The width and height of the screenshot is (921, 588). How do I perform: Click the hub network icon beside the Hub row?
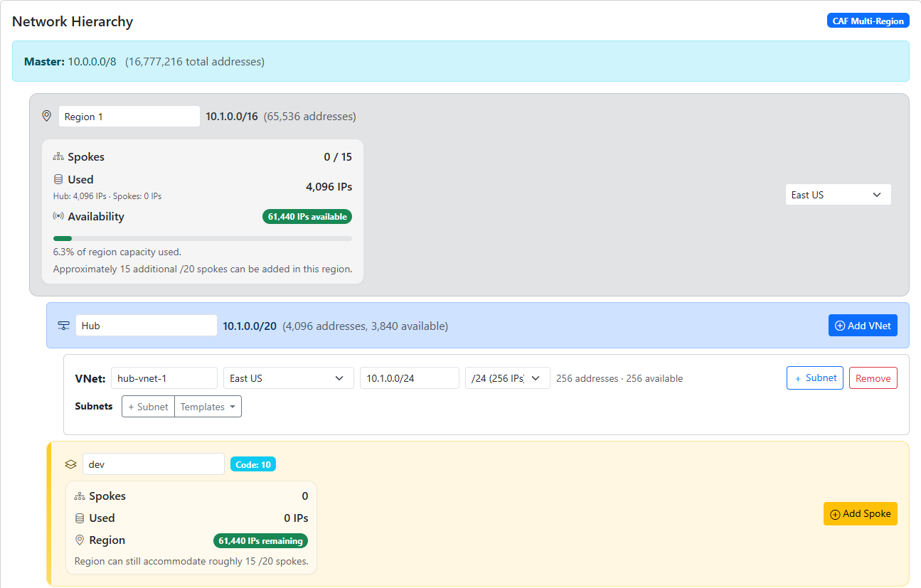[63, 324]
